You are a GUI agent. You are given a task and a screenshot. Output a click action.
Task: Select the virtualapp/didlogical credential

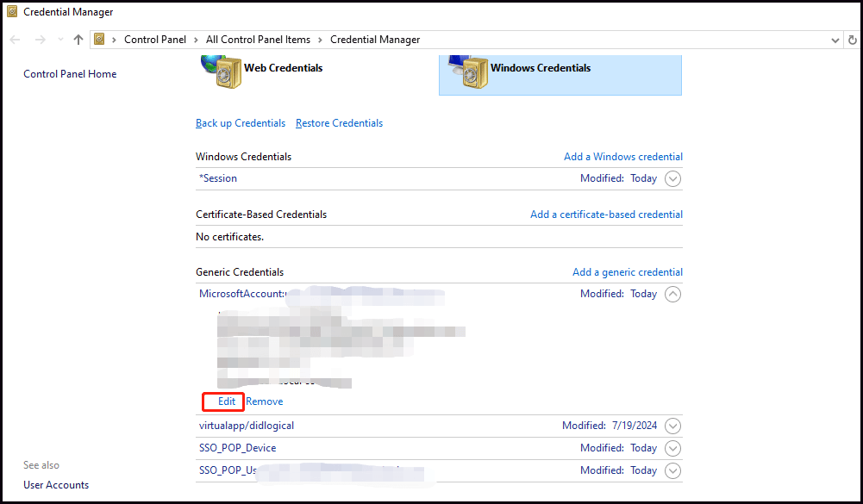[x=247, y=426]
